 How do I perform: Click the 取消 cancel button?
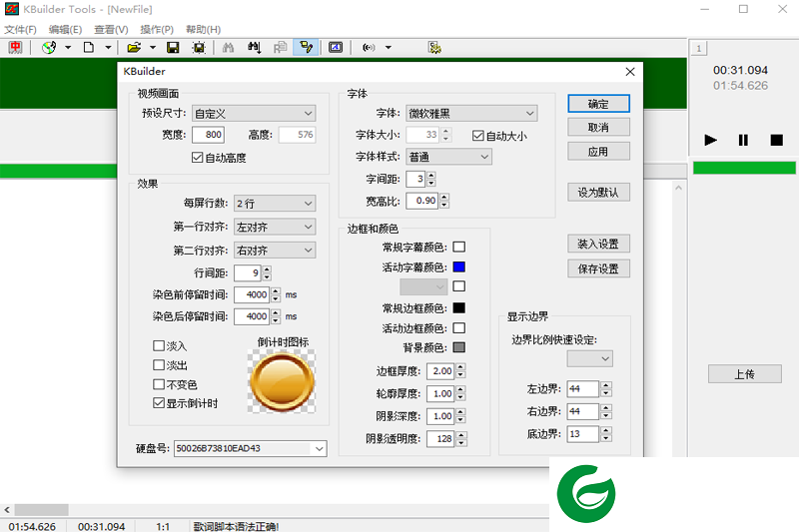598,128
